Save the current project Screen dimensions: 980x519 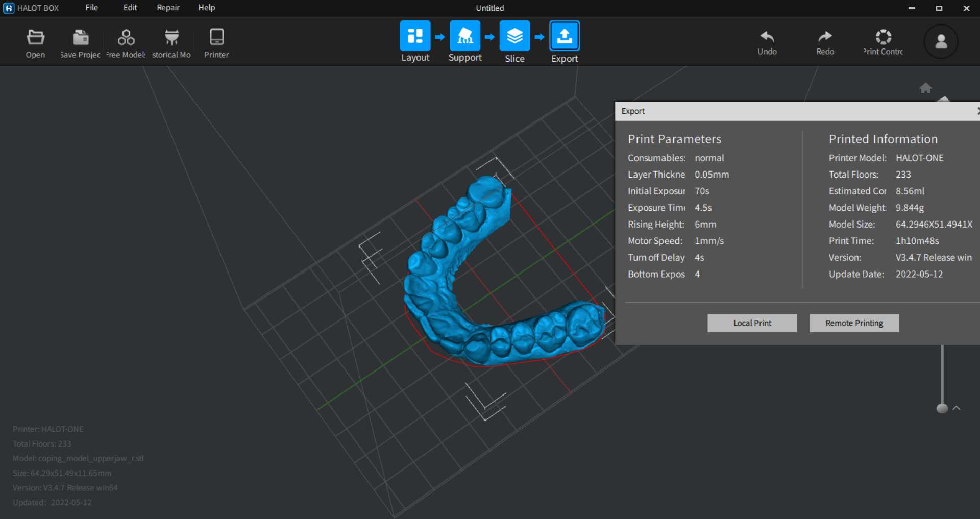click(x=80, y=42)
